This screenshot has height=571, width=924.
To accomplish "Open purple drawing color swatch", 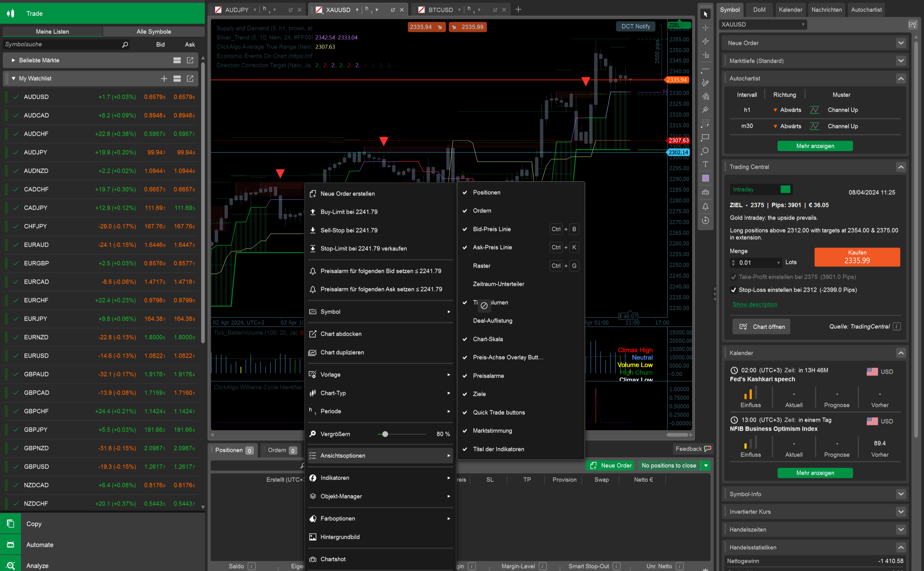I will click(705, 178).
